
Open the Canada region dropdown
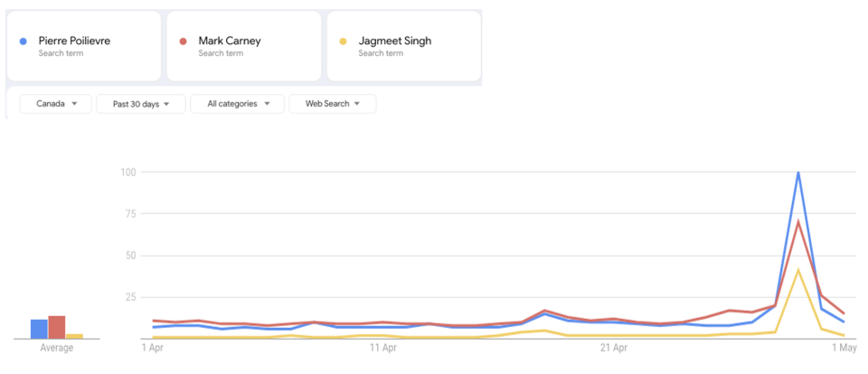[x=56, y=104]
